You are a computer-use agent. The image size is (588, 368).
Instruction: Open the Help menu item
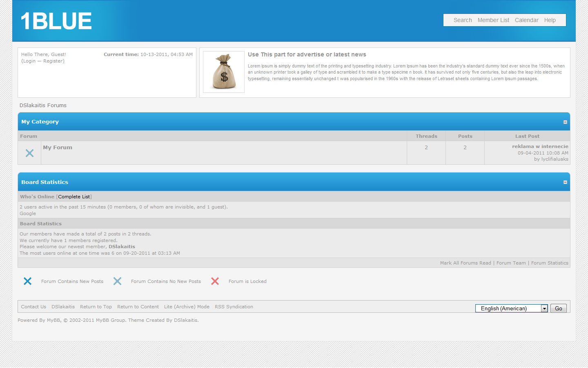click(550, 20)
